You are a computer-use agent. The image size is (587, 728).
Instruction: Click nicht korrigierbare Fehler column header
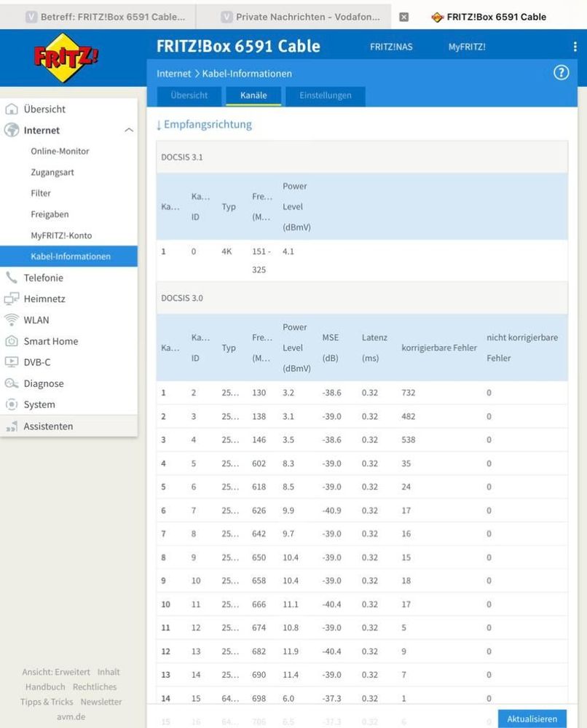pos(522,348)
